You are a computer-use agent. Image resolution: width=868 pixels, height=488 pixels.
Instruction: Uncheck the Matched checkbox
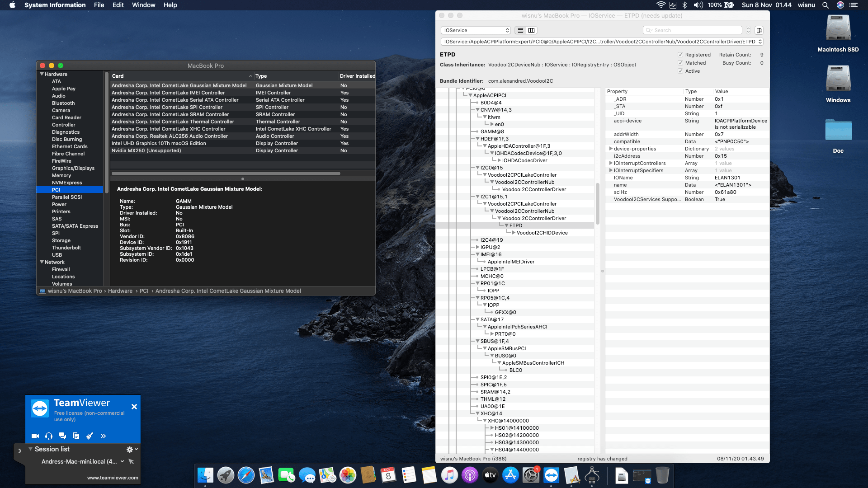[680, 63]
